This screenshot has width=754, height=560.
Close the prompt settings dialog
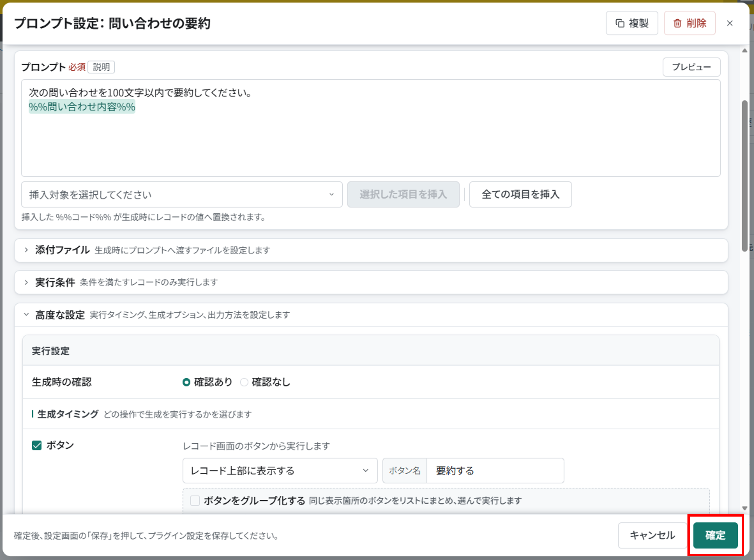pyautogui.click(x=730, y=23)
